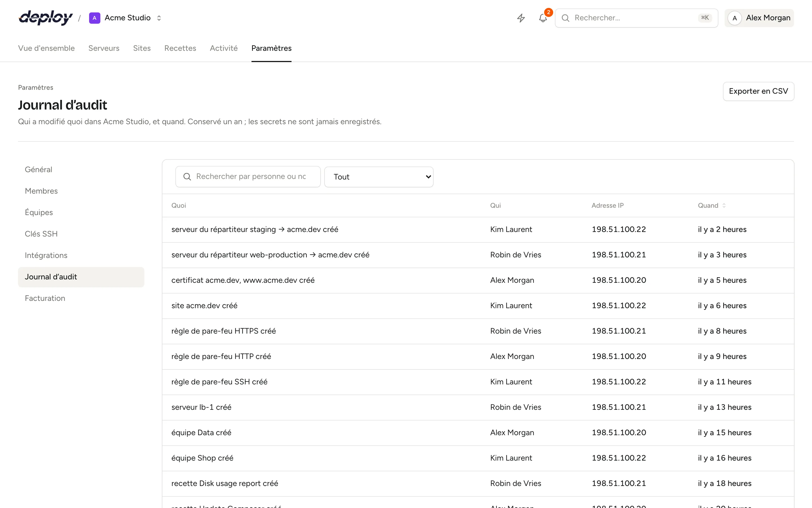
Task: Open the Tout filter dropdown
Action: click(379, 177)
